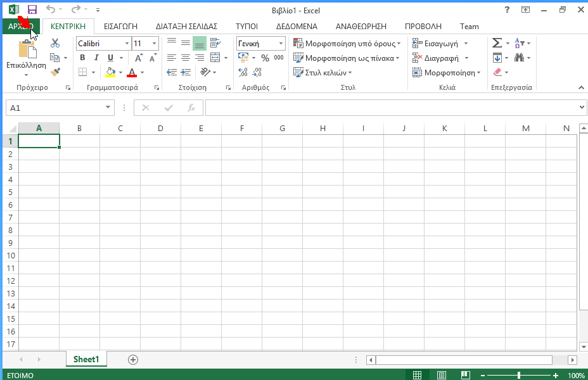This screenshot has width=588, height=380.
Task: Open the Calibri font name dropdown
Action: [127, 44]
